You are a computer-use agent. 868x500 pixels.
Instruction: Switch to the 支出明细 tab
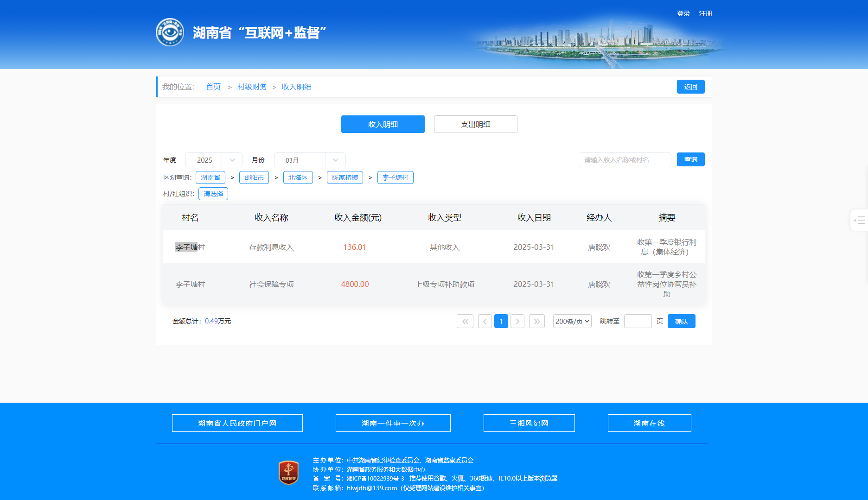click(x=476, y=124)
